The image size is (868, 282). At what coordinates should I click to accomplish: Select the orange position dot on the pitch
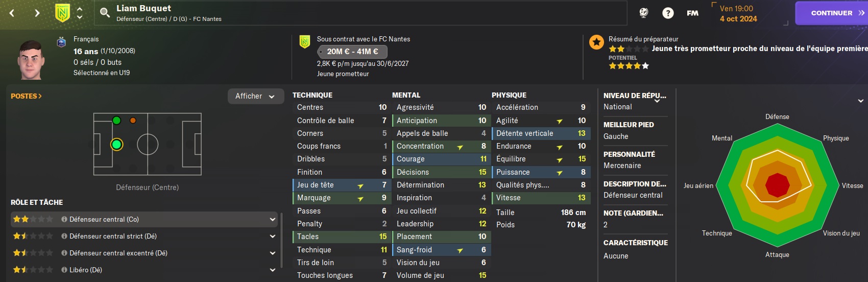(133, 121)
